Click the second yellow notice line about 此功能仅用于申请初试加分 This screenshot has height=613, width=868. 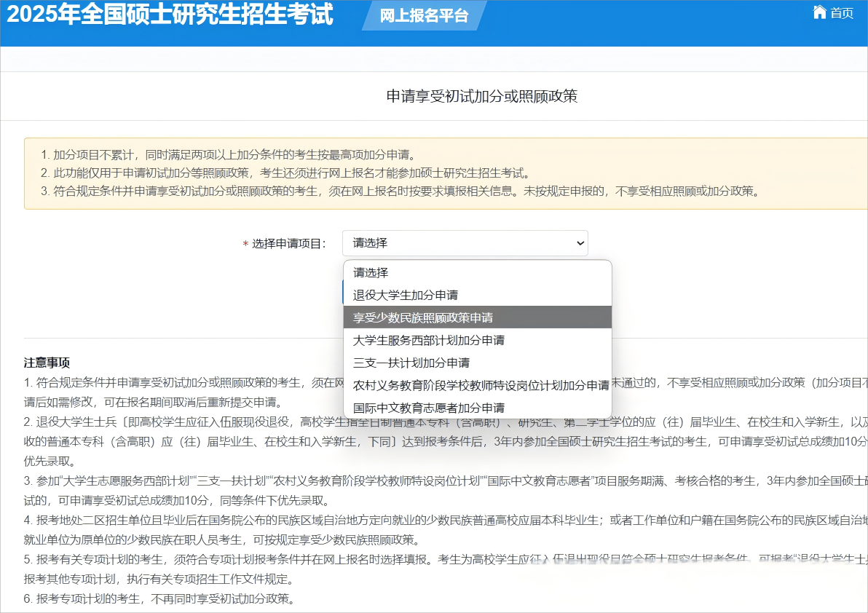(285, 173)
